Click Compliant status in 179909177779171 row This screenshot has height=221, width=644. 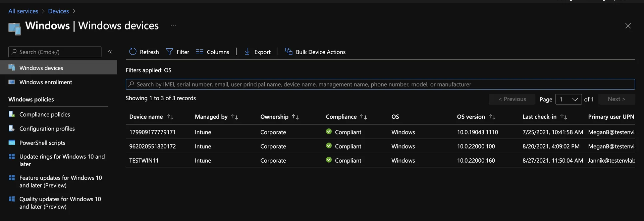(348, 132)
